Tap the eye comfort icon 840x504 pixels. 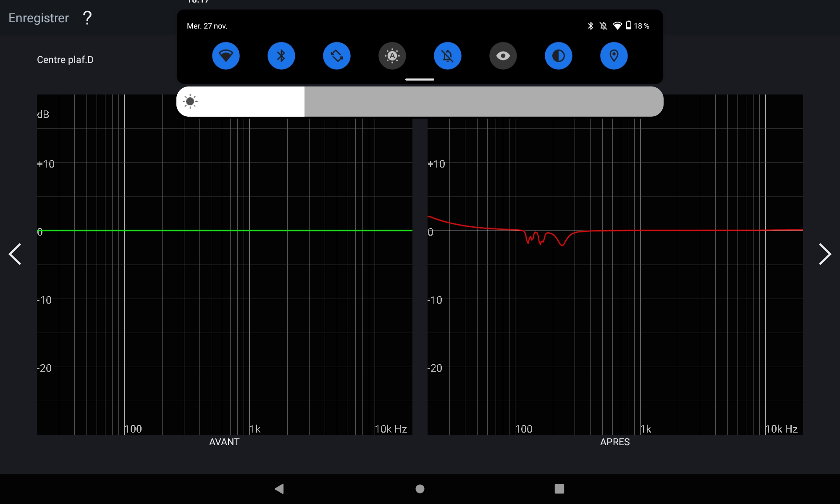503,56
